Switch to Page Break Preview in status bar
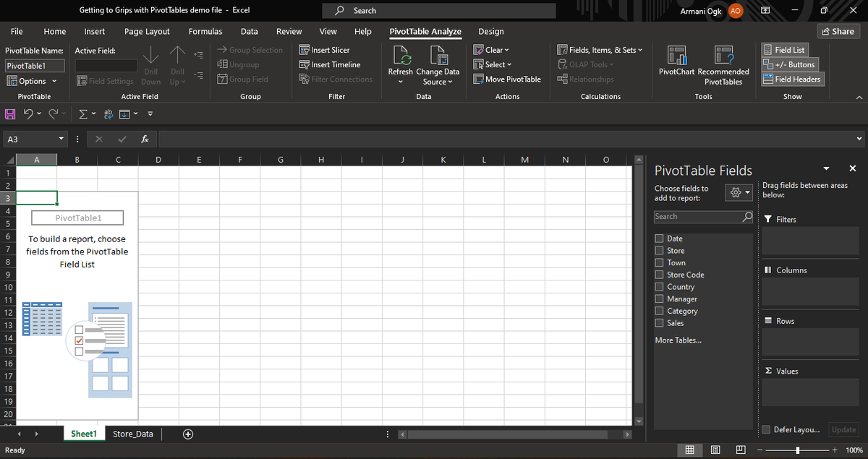This screenshot has height=459, width=868. pos(741,450)
